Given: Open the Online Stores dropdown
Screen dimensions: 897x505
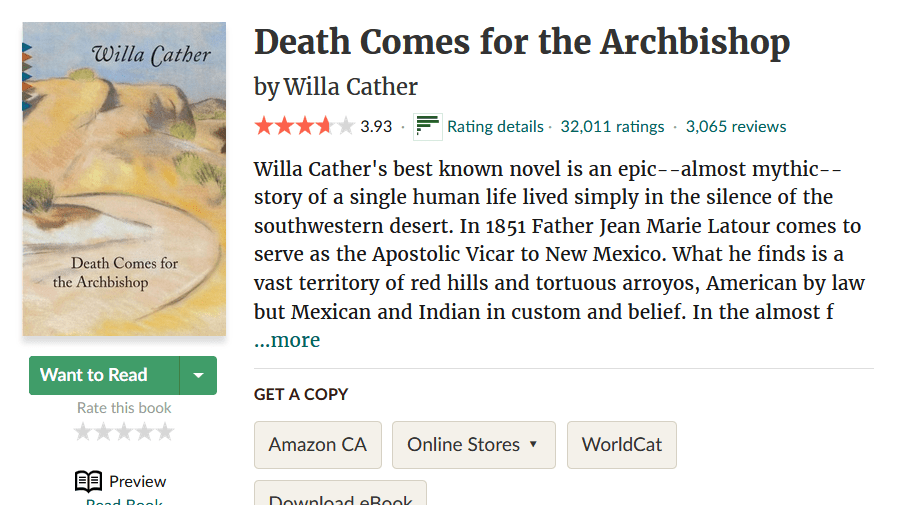Looking at the screenshot, I should 473,445.
